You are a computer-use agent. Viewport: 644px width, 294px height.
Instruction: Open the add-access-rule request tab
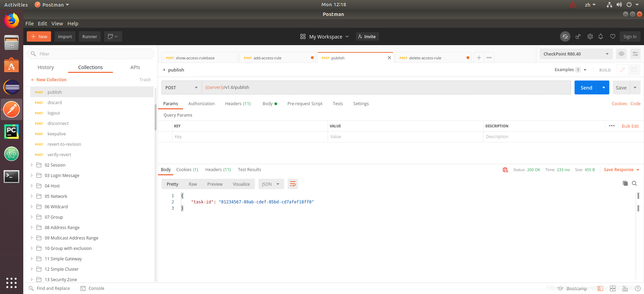tap(277, 58)
